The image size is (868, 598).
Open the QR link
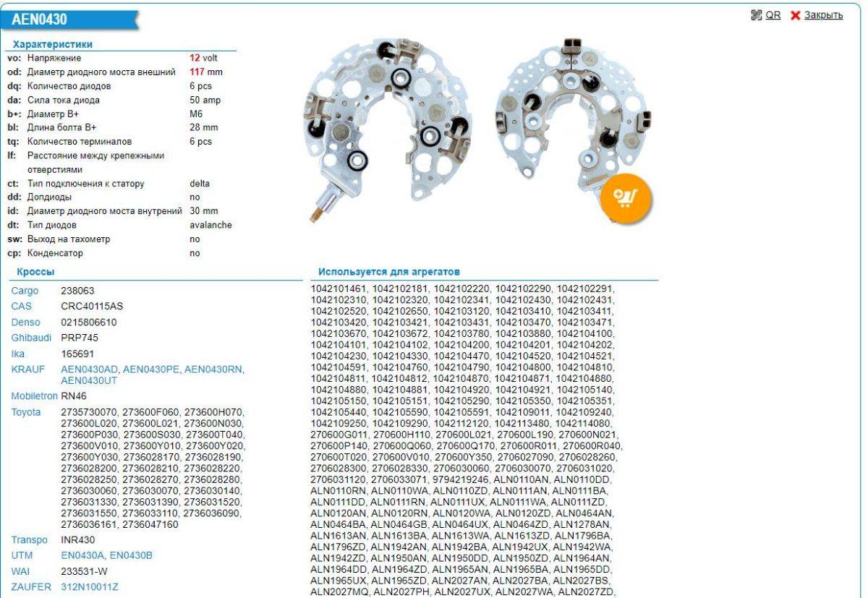click(x=773, y=15)
